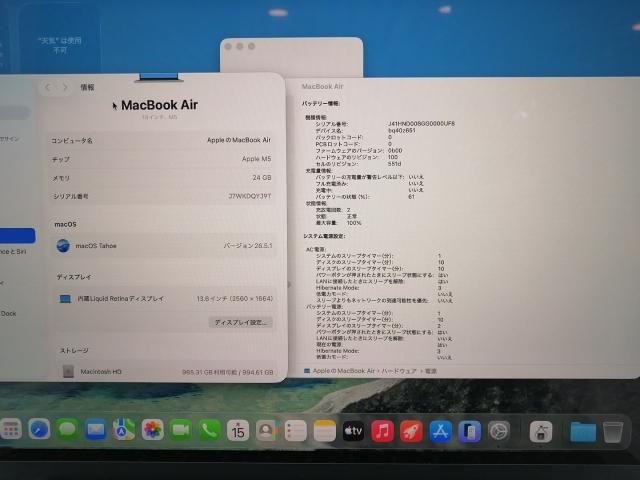The width and height of the screenshot is (640, 480).
Task: Open the Dock sidebar item in Settings
Action: [x=8, y=313]
